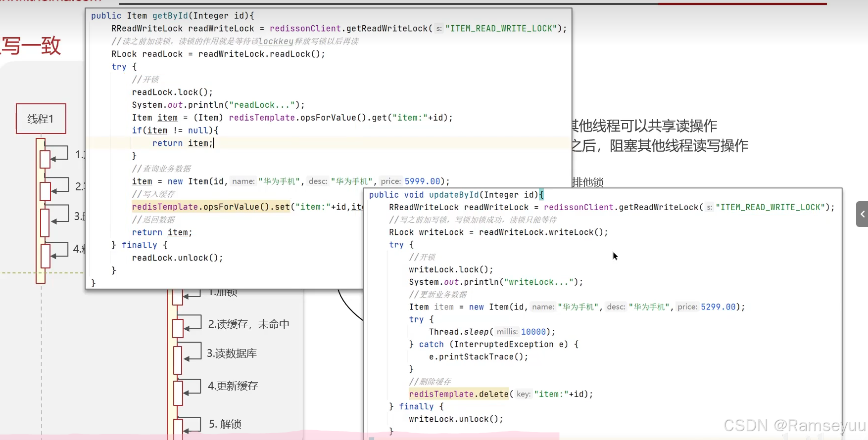Click the '4.更新缓存' step label
This screenshot has width=868, height=440.
pos(233,386)
